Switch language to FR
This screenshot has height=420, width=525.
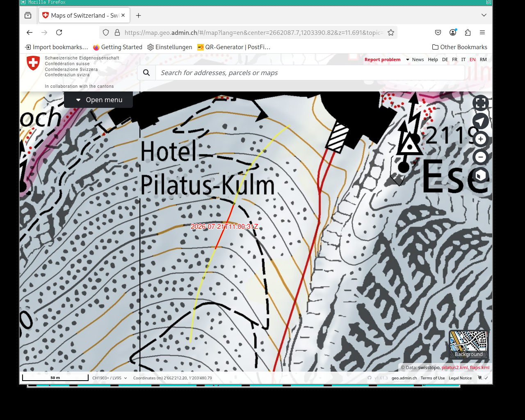pos(454,60)
